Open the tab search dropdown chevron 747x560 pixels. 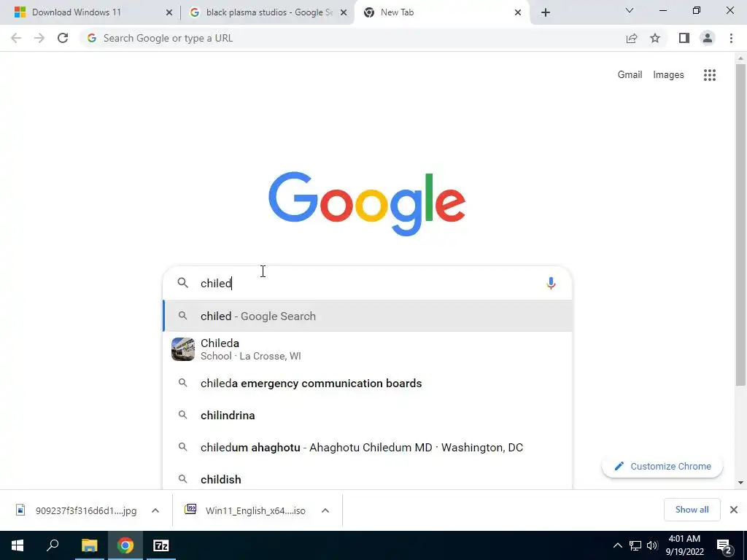click(x=630, y=10)
